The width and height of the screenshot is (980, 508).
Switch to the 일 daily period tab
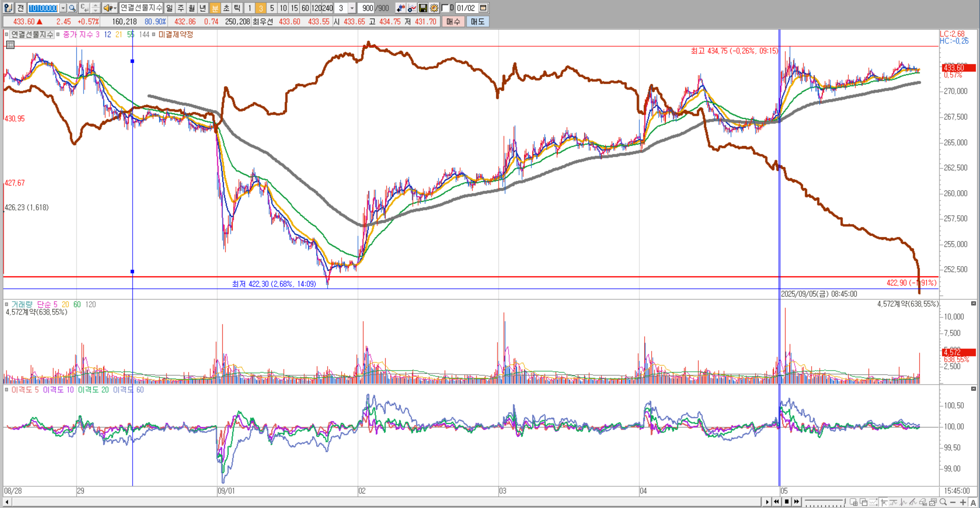coord(169,8)
